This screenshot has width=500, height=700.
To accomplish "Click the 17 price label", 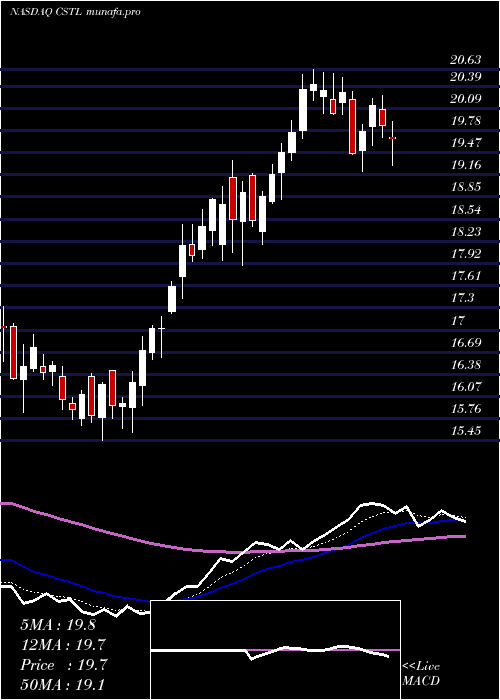I will 458,321.
